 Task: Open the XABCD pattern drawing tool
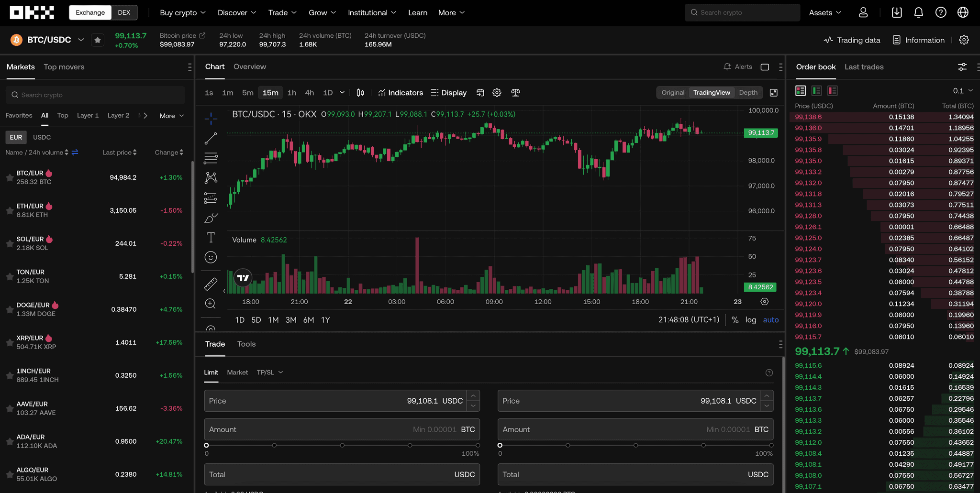211,178
